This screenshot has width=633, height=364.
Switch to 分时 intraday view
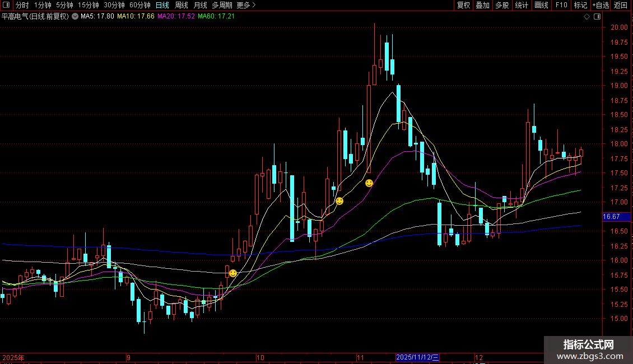[x=22, y=5]
